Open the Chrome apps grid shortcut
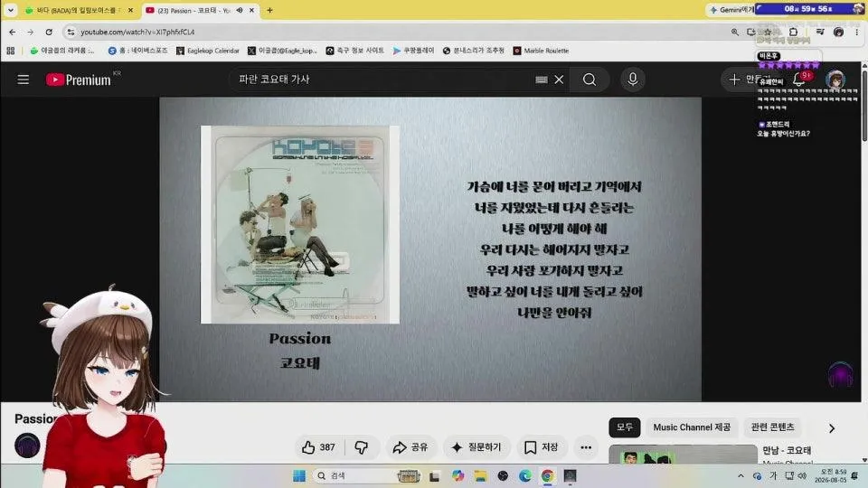 (x=11, y=51)
